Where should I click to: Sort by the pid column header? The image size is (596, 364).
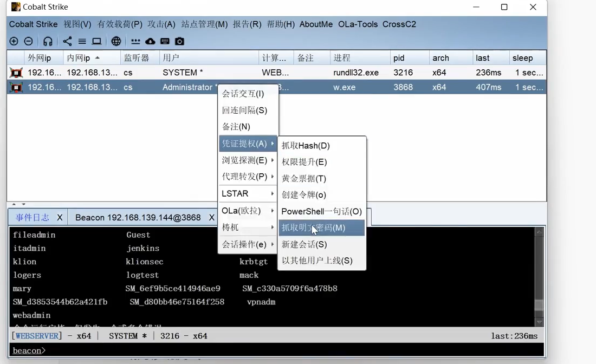tap(410, 58)
